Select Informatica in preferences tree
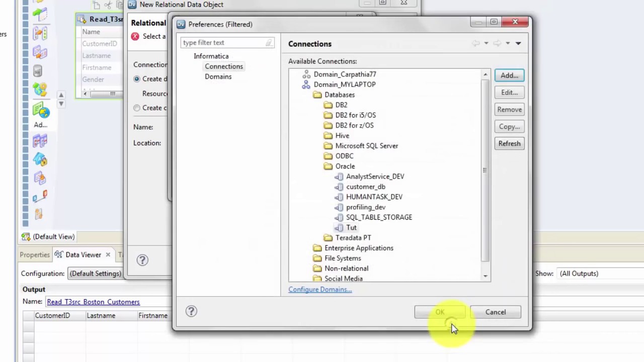The width and height of the screenshot is (644, 362). (211, 56)
